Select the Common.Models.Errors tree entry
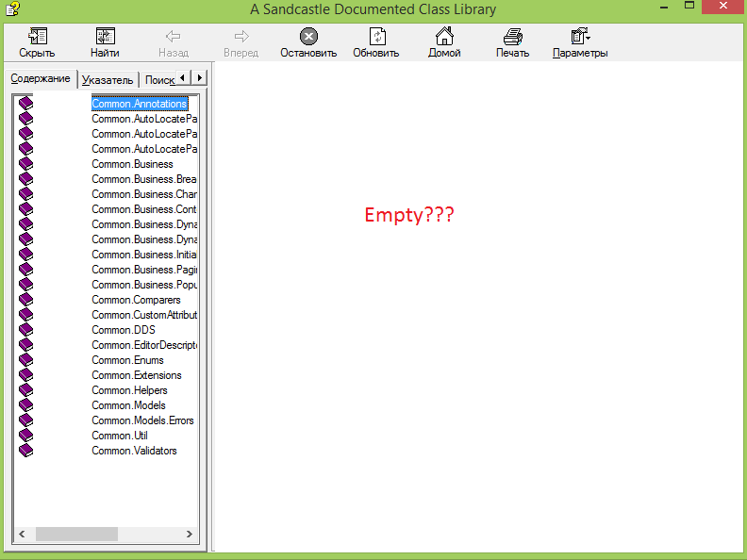 point(143,420)
